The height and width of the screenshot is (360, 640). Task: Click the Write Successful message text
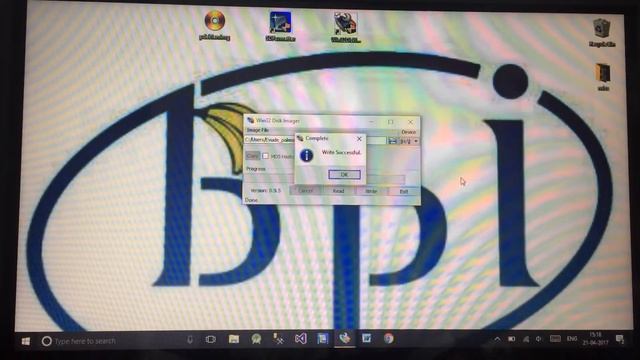click(x=341, y=152)
